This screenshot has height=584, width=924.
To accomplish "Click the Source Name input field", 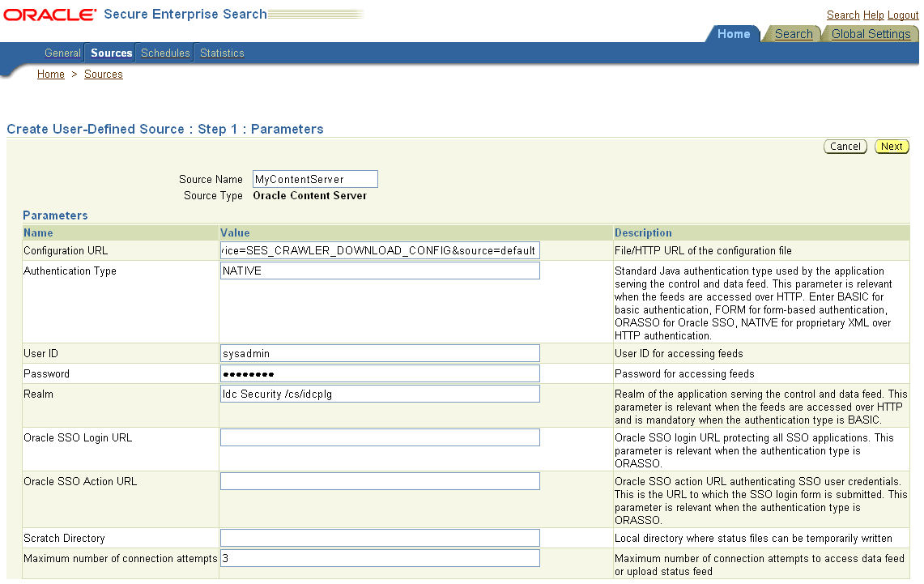I will 314,178.
